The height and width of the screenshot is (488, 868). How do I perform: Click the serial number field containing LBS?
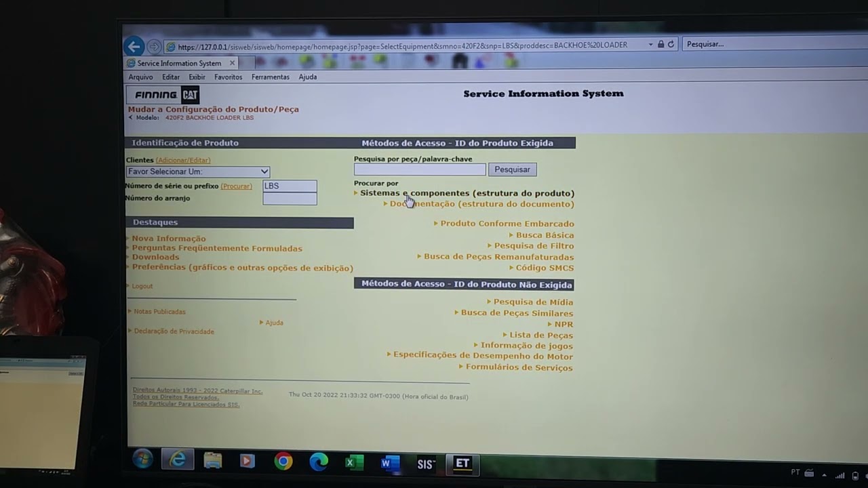tap(290, 186)
